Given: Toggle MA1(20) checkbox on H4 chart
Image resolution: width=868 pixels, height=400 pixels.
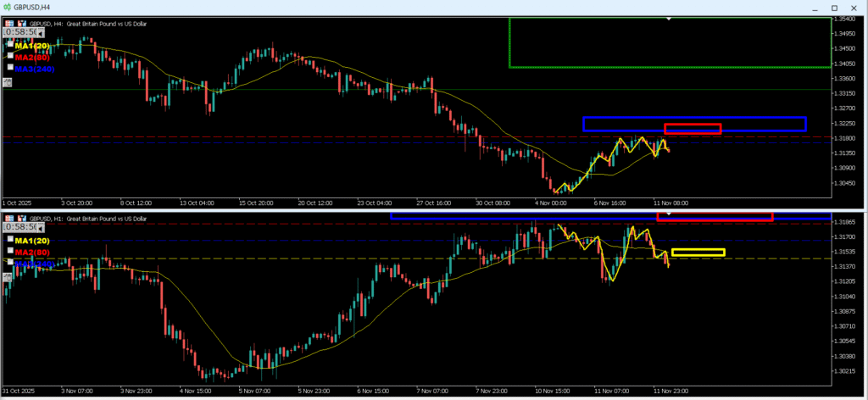Looking at the screenshot, I should (x=10, y=44).
